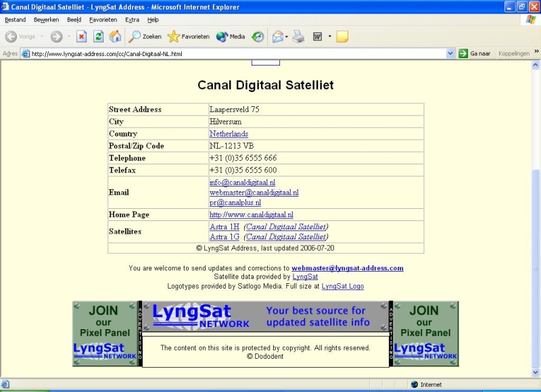Go to the Home page icon

pos(115,36)
